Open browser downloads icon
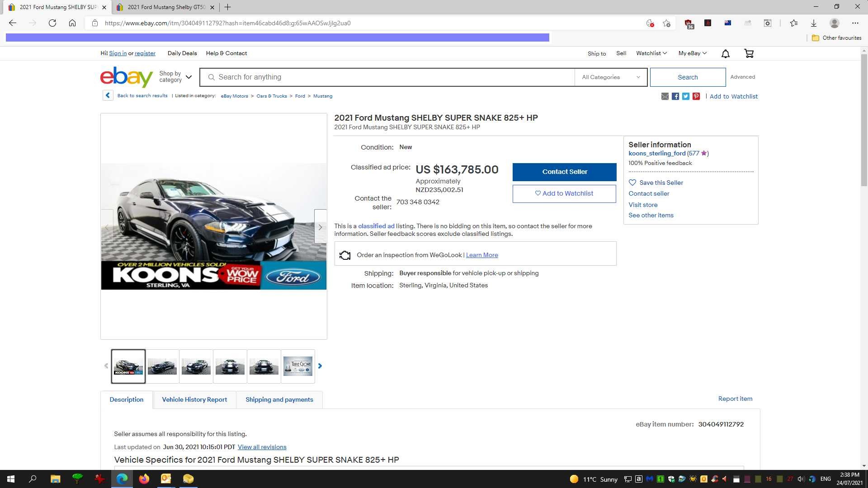This screenshot has height=488, width=868. pos(813,23)
